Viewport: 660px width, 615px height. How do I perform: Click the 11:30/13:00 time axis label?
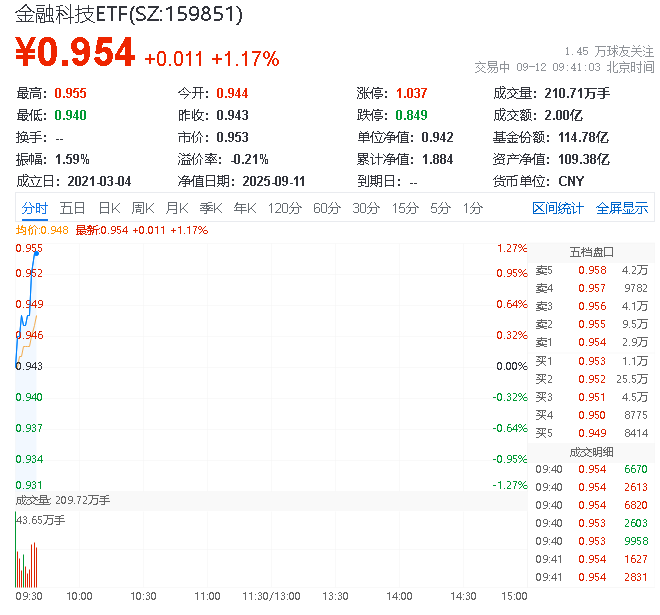point(271,596)
